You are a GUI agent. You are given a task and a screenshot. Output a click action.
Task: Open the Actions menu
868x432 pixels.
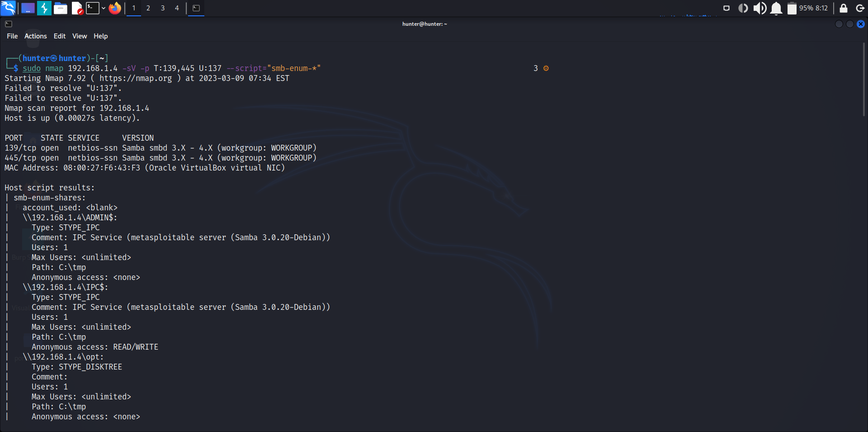[x=36, y=36]
